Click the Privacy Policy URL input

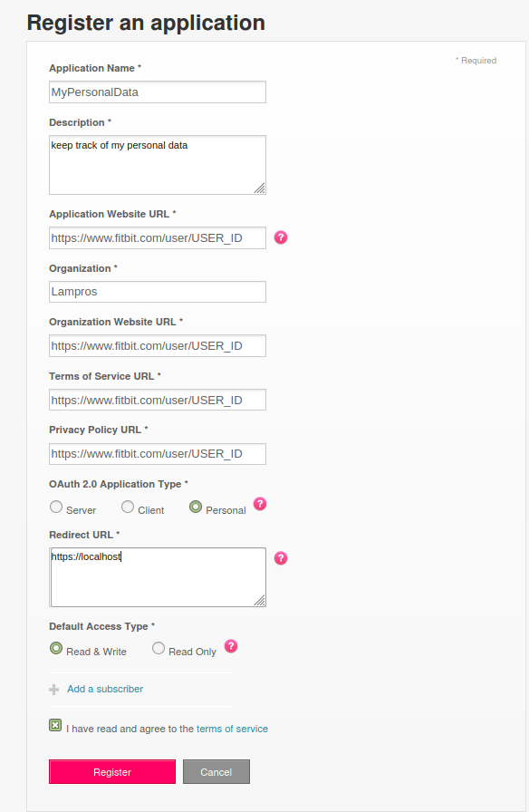[158, 454]
